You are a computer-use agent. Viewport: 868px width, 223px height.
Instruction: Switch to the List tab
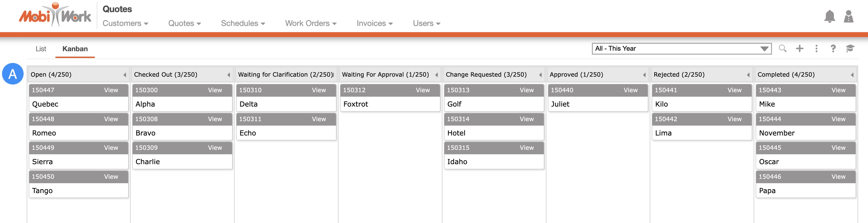tap(41, 49)
